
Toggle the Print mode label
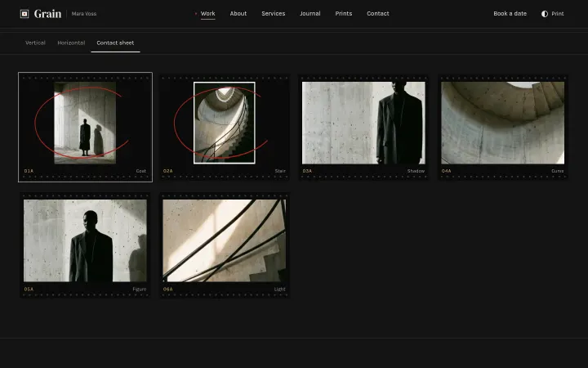pos(558,14)
